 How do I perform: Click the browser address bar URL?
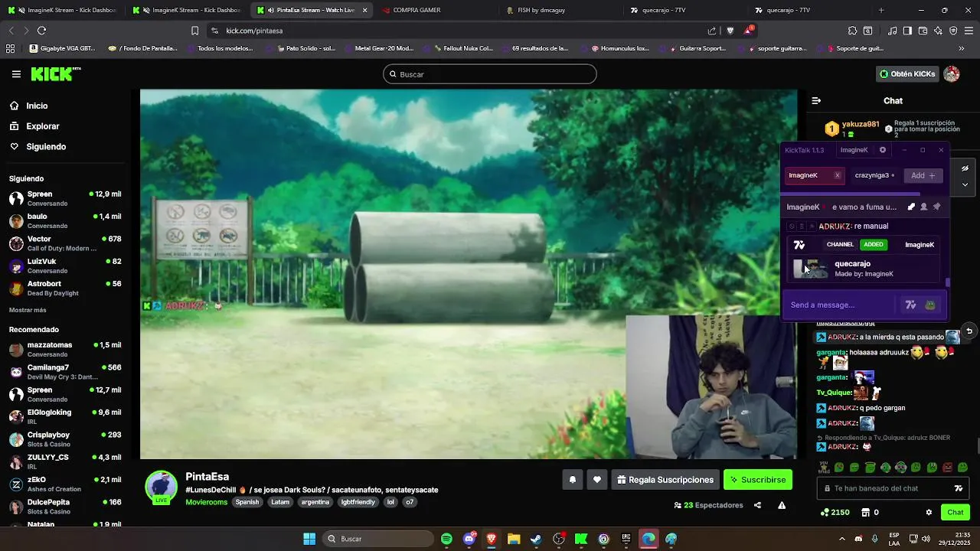click(255, 31)
